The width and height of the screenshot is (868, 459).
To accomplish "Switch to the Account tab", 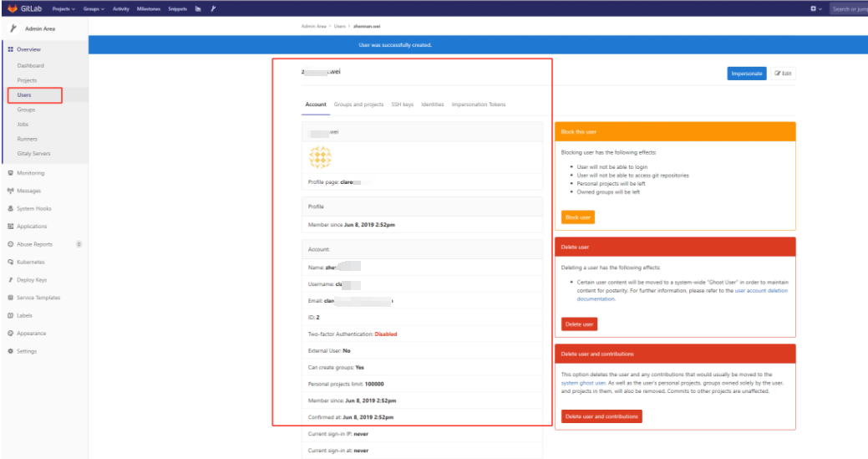I will (316, 105).
